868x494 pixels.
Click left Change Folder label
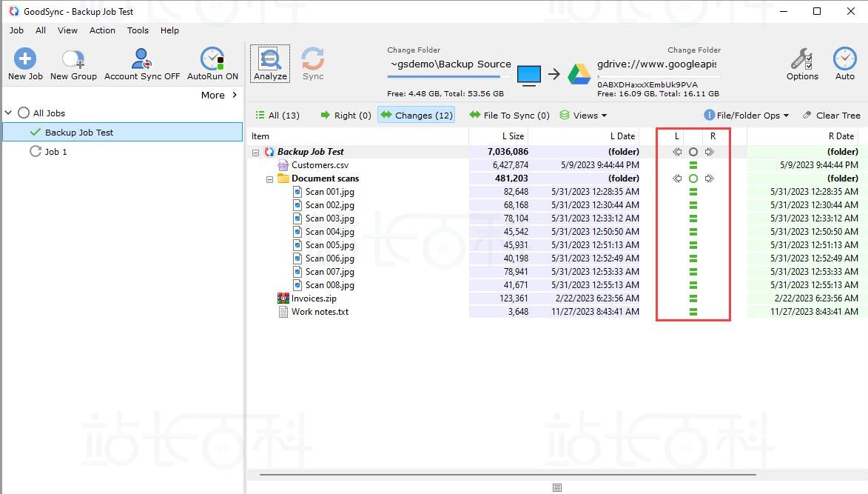[414, 50]
